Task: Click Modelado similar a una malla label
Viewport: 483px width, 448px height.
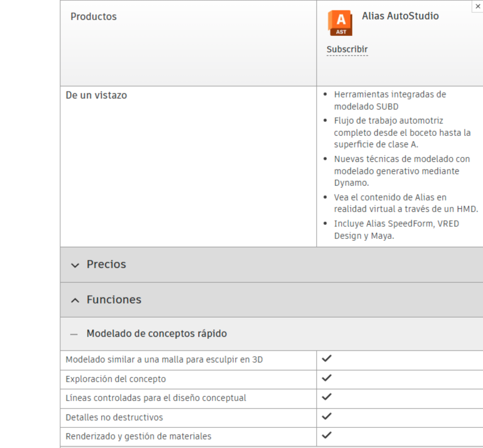Action: (164, 360)
